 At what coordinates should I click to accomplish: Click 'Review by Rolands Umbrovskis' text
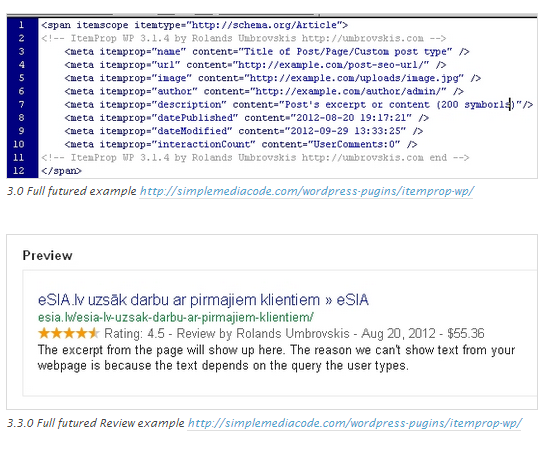click(x=263, y=334)
